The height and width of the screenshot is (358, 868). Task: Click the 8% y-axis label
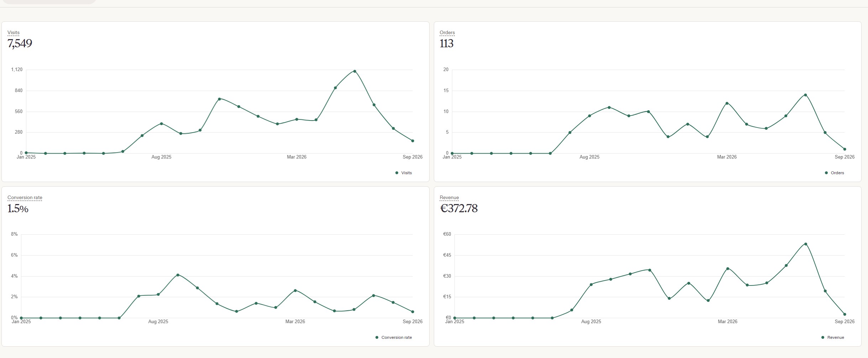coord(14,234)
